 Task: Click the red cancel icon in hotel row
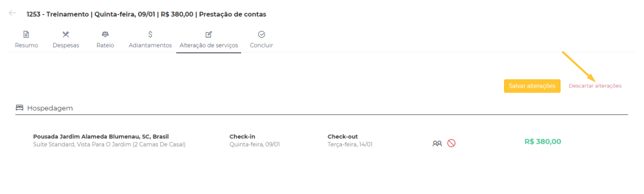(x=451, y=143)
